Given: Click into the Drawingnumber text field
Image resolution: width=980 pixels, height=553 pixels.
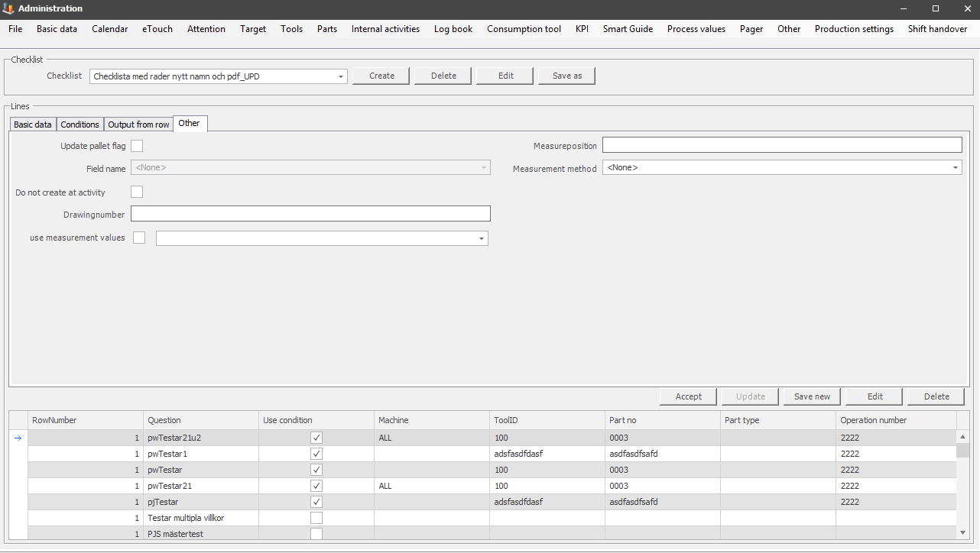Looking at the screenshot, I should pyautogui.click(x=310, y=214).
